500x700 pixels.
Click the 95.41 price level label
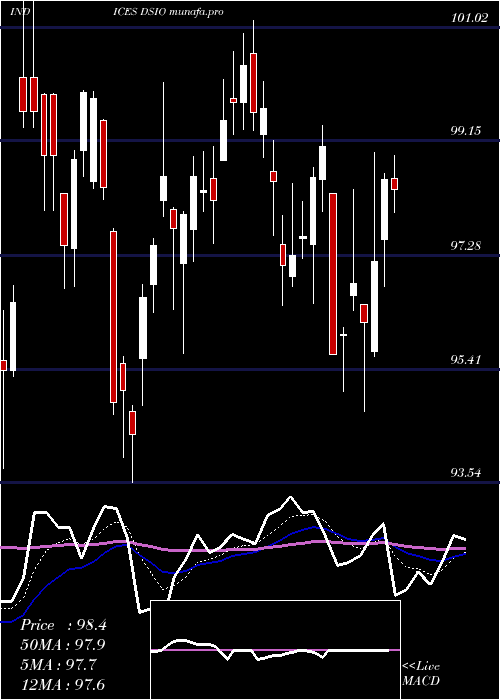[466, 360]
